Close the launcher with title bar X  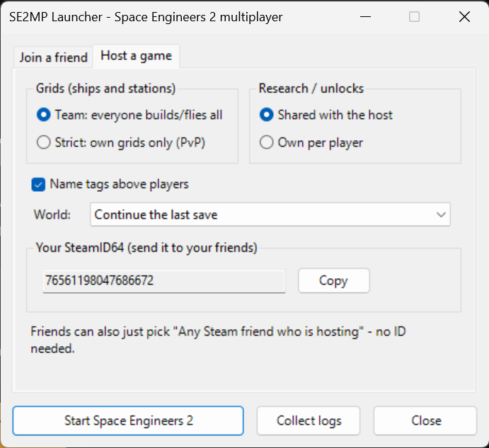coord(464,17)
